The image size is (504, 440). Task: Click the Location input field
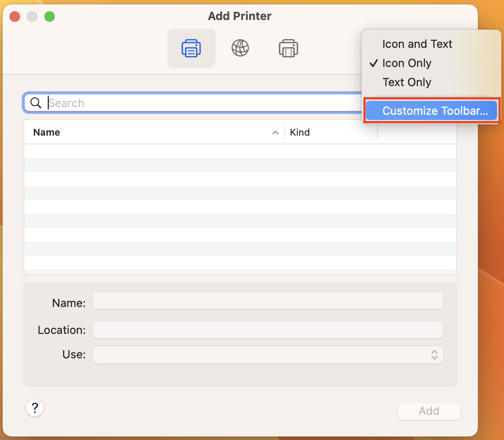(268, 330)
